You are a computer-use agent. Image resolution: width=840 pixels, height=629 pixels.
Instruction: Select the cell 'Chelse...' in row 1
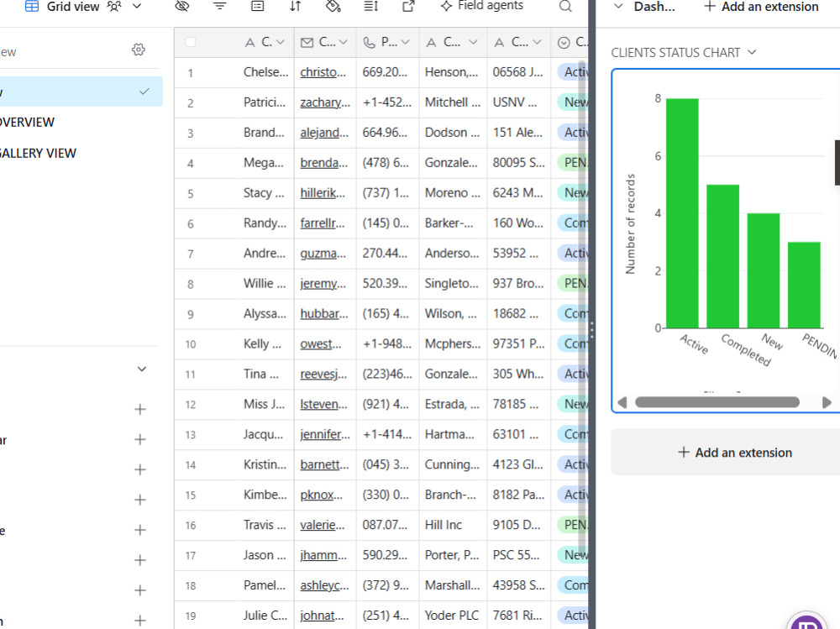tap(265, 72)
